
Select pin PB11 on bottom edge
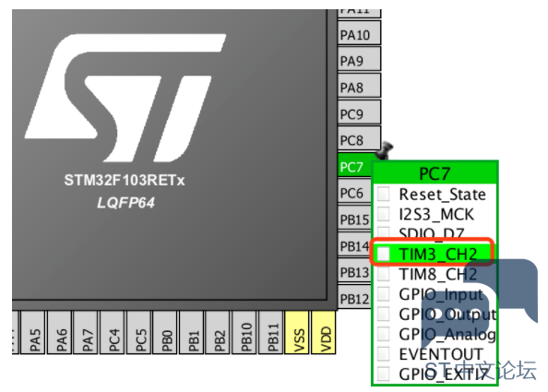tap(270, 332)
